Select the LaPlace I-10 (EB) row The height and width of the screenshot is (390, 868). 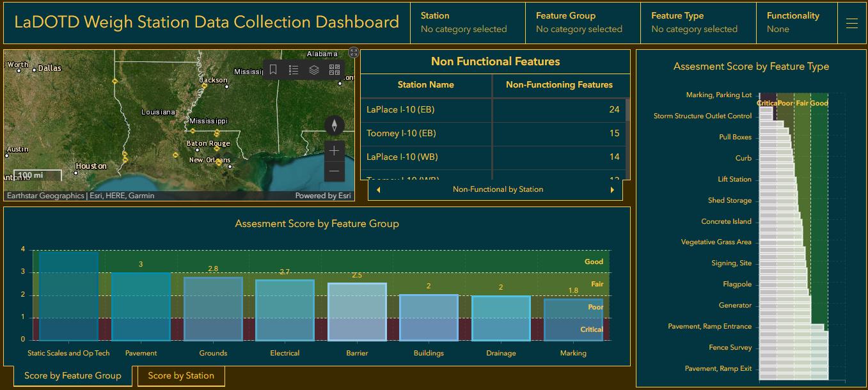point(493,109)
